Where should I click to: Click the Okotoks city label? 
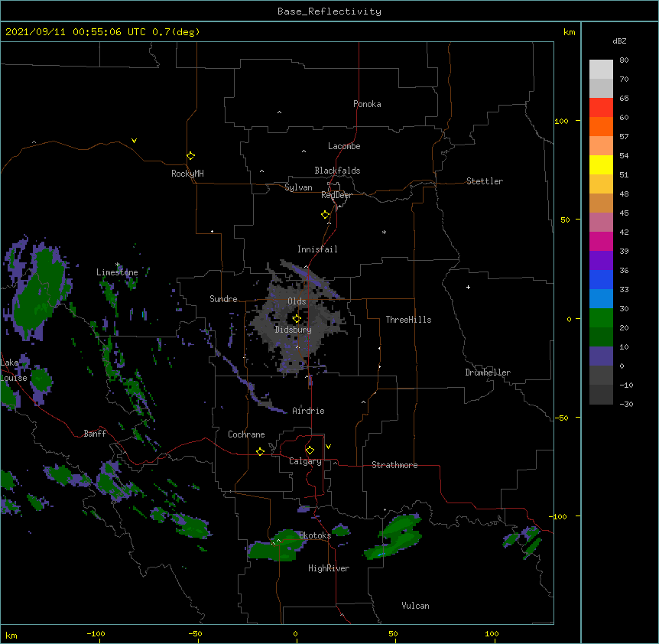315,535
